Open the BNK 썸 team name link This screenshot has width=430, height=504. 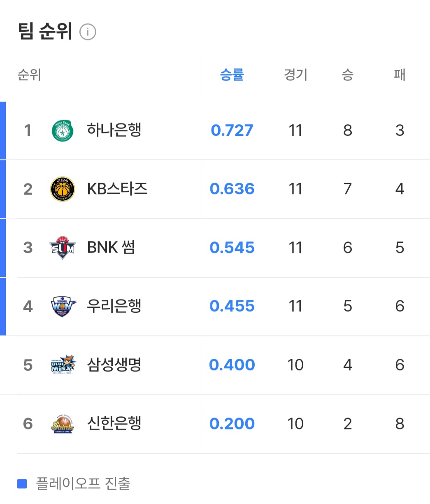click(111, 248)
